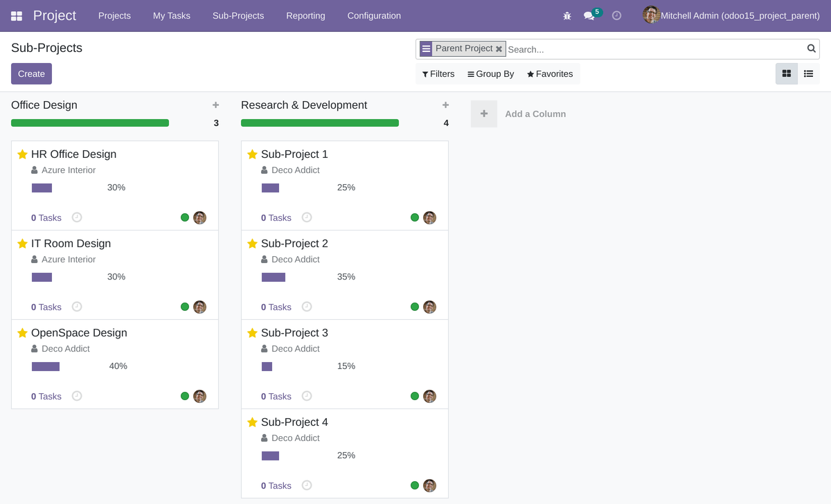Unstar the IT Room Design project
The width and height of the screenshot is (831, 504).
click(x=21, y=243)
